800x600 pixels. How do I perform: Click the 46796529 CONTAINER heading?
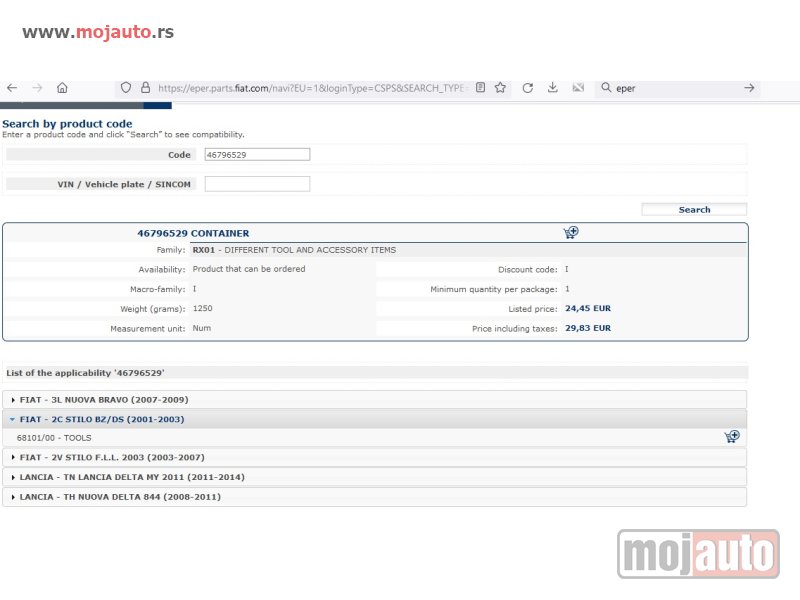point(193,233)
